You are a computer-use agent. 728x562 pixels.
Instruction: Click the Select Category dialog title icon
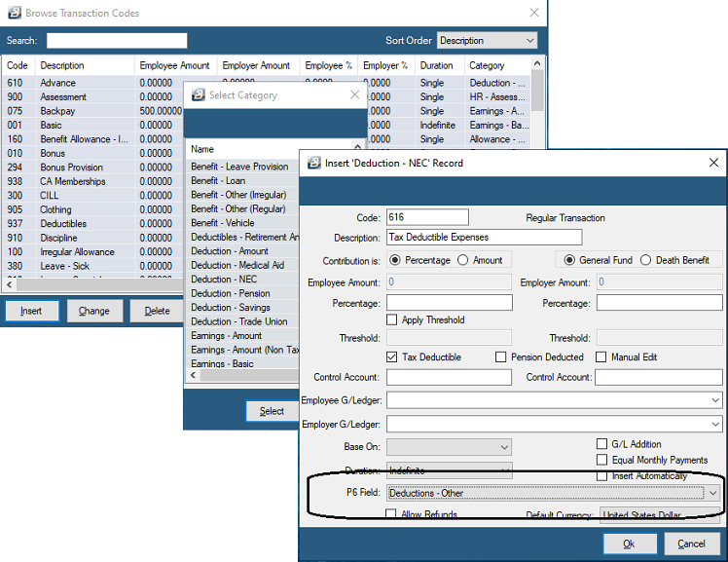[199, 94]
